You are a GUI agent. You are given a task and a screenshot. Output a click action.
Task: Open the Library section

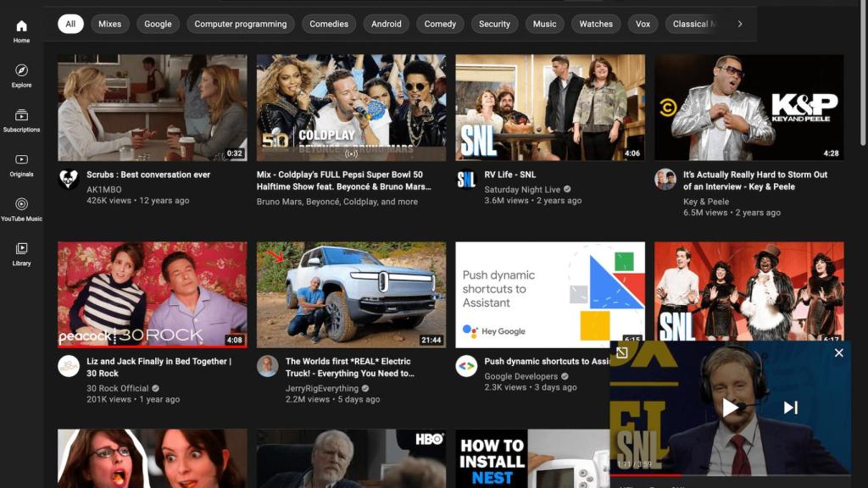21,253
